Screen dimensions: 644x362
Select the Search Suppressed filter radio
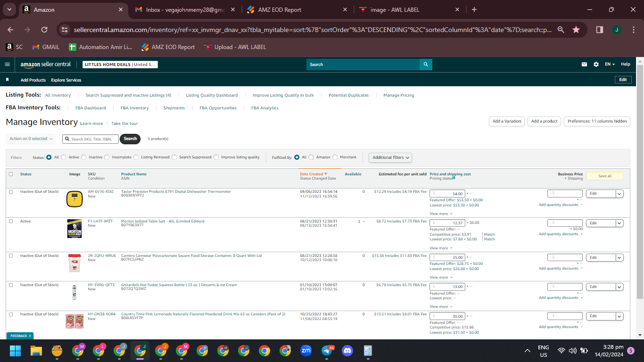coord(174,157)
